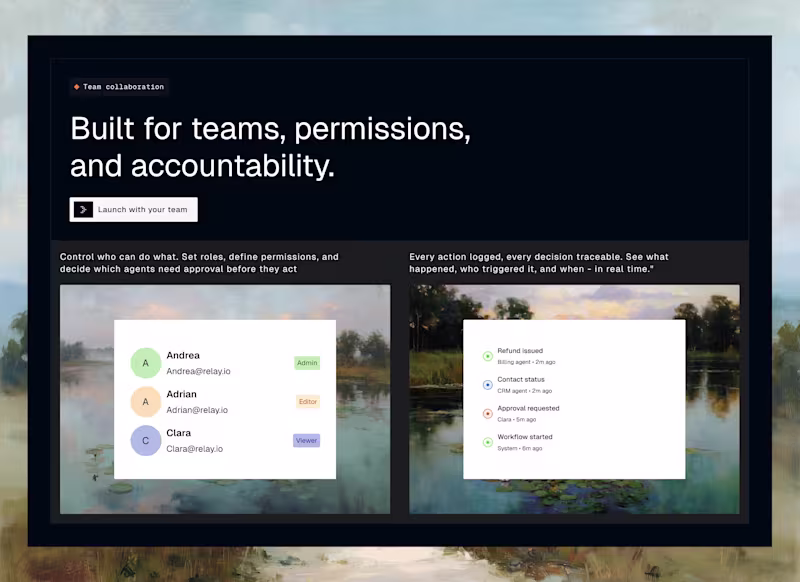Select Adrian's orange avatar circle

145,401
